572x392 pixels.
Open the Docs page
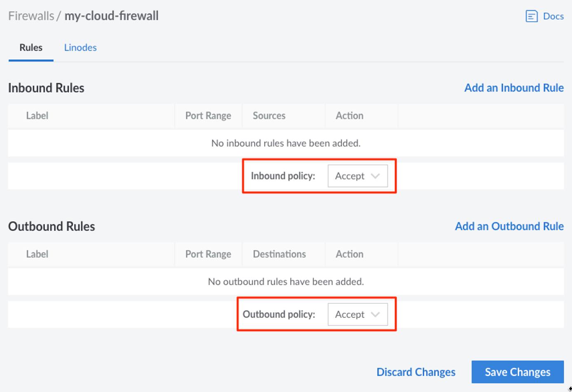tap(553, 16)
